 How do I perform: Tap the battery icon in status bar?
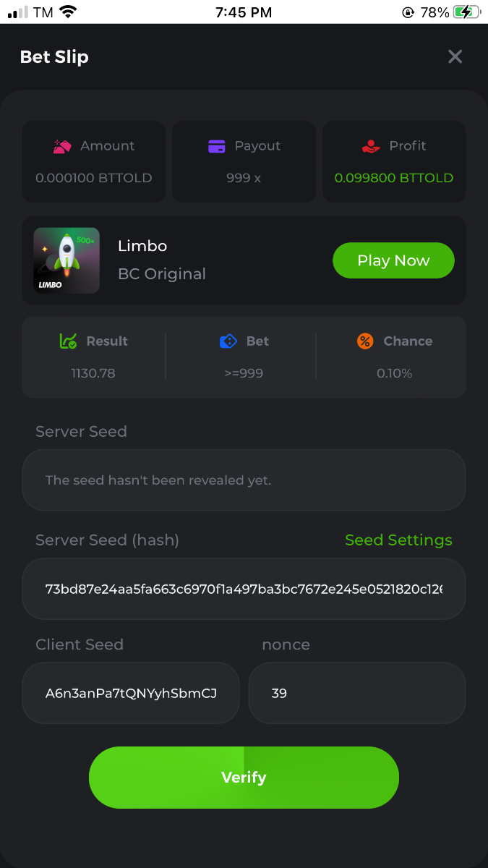(x=466, y=12)
